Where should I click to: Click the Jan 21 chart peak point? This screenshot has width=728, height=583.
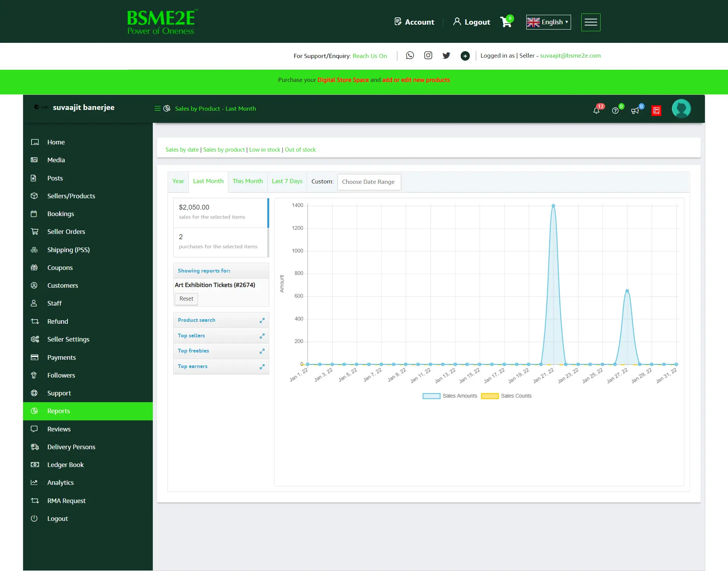(553, 206)
